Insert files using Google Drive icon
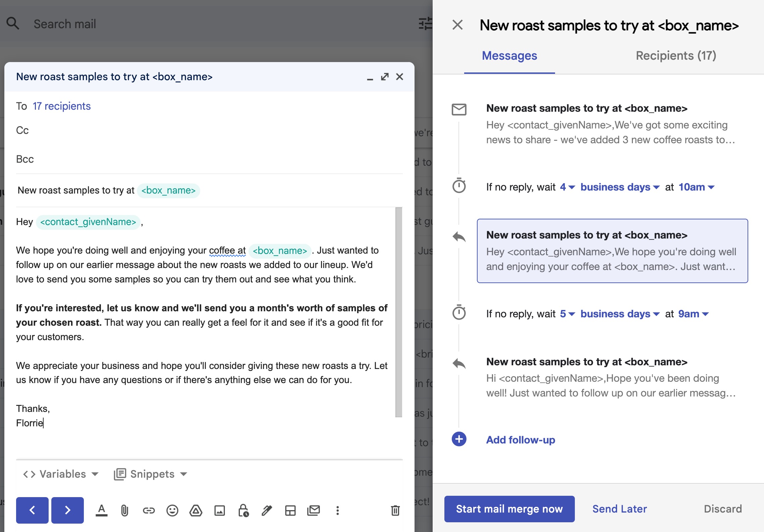764x532 pixels. point(196,511)
